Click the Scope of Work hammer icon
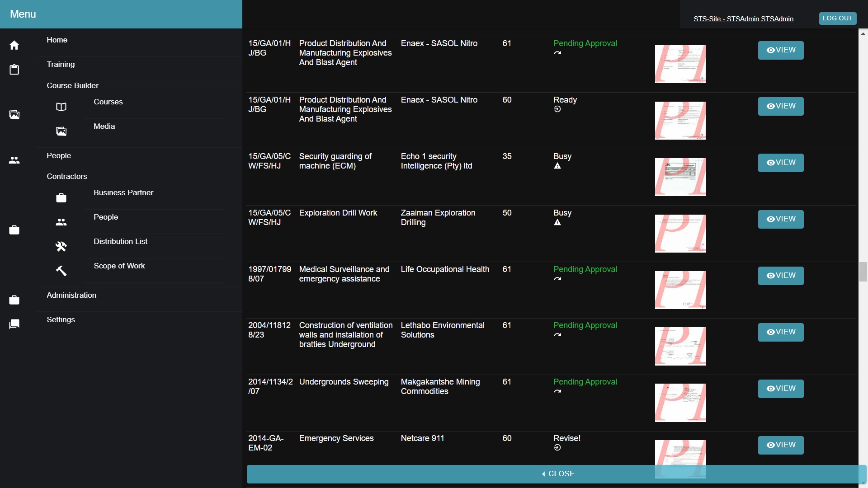Viewport: 868px width, 488px height. tap(61, 271)
